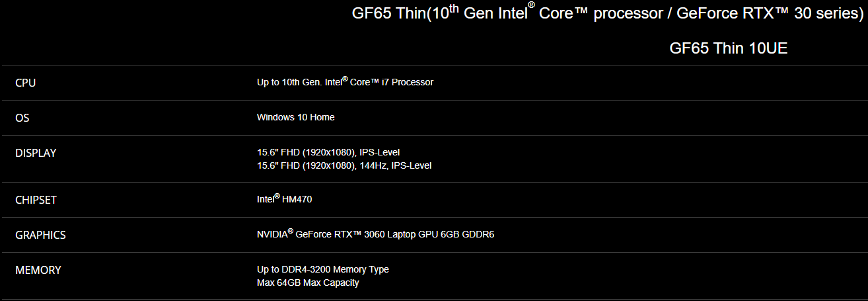868x301 pixels.
Task: Select the CPU row label
Action: (25, 83)
